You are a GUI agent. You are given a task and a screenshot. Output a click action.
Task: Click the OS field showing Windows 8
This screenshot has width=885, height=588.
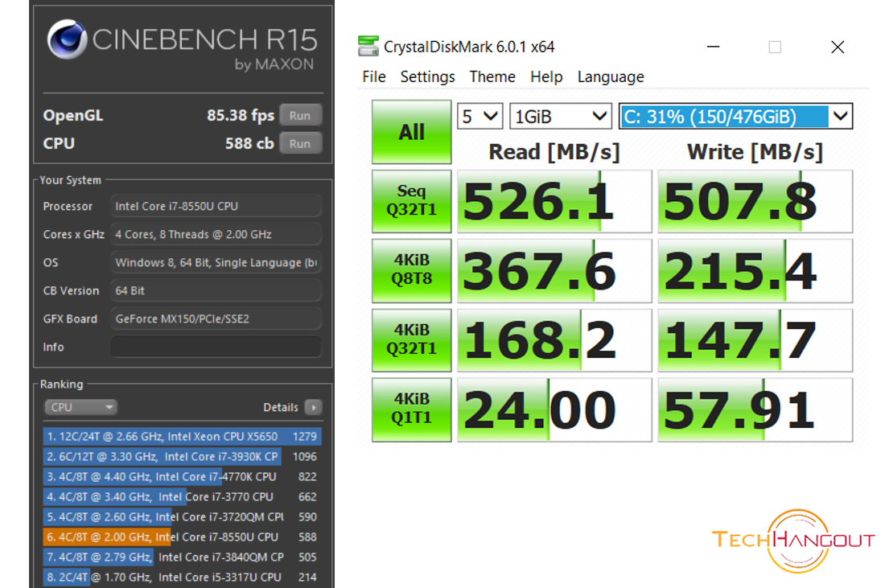click(x=216, y=262)
